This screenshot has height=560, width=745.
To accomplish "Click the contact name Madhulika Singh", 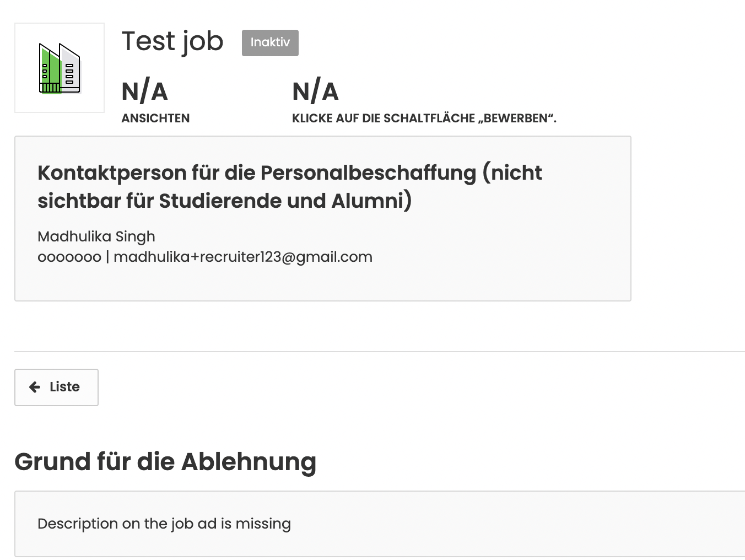I will point(96,236).
